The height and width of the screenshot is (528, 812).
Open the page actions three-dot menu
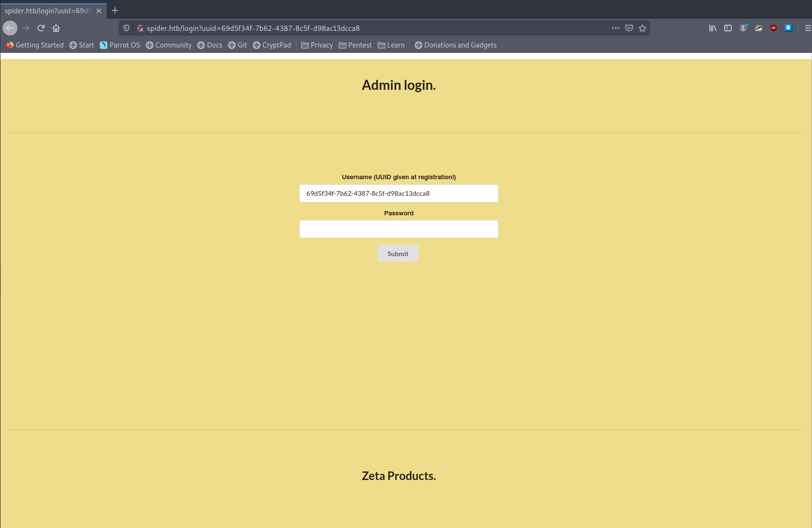[616, 28]
